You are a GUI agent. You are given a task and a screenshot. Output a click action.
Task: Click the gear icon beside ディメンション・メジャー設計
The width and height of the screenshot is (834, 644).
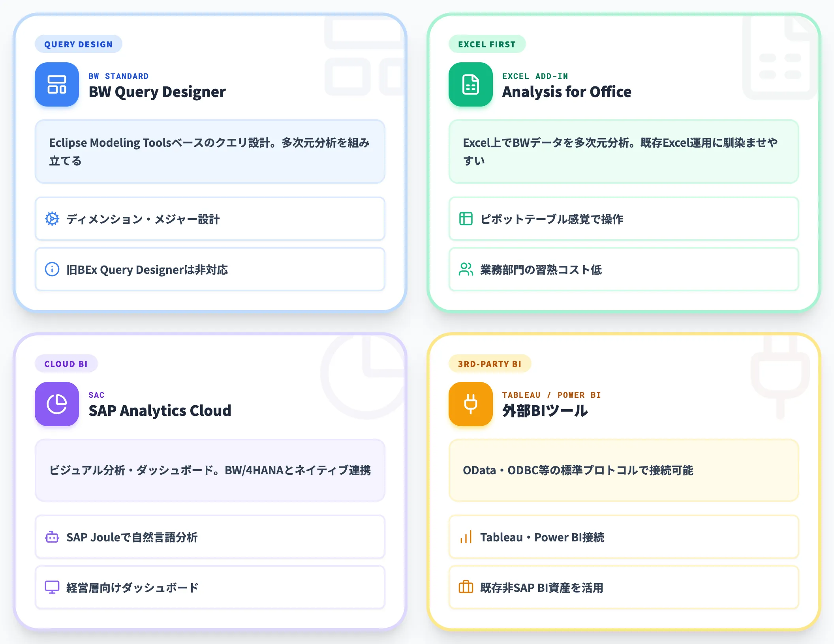(52, 219)
